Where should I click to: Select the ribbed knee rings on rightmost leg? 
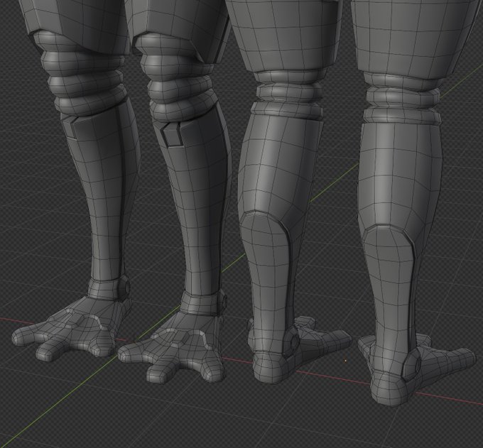pyautogui.click(x=401, y=97)
